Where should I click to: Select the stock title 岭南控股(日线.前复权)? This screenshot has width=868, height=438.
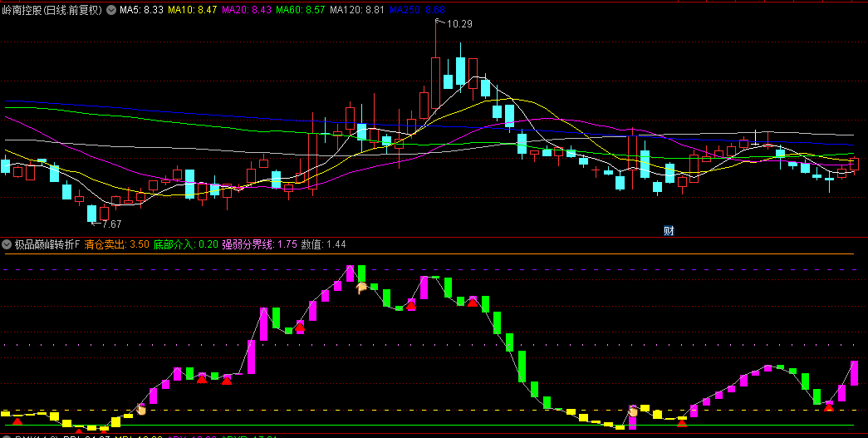pos(52,10)
